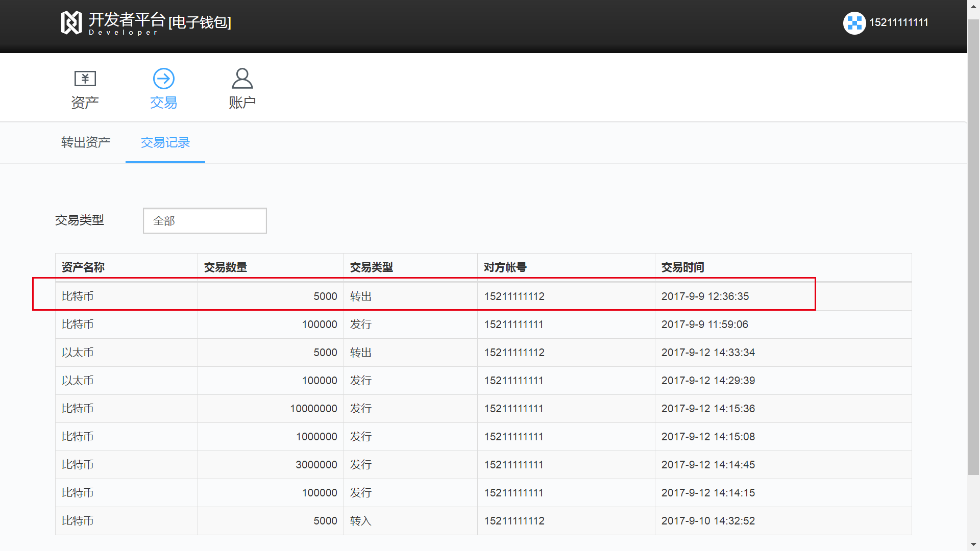The width and height of the screenshot is (980, 551).
Task: Switch to the 转出资产 tab
Action: (x=86, y=142)
